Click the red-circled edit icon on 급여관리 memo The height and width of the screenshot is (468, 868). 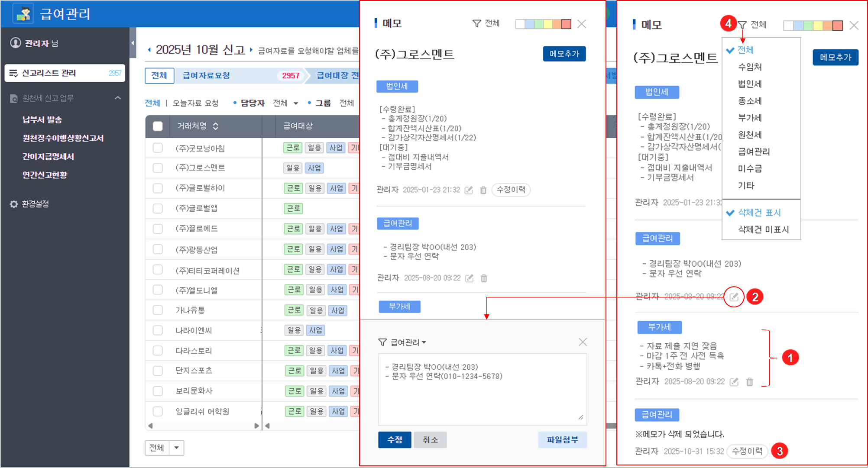click(734, 297)
